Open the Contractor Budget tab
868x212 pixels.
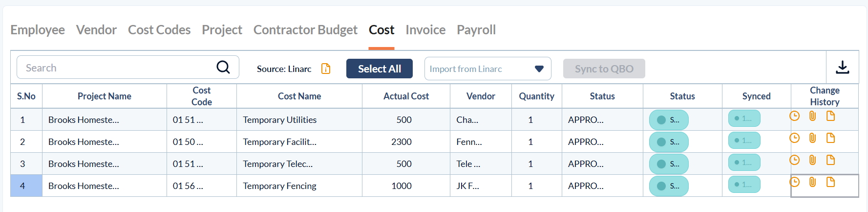coord(305,30)
